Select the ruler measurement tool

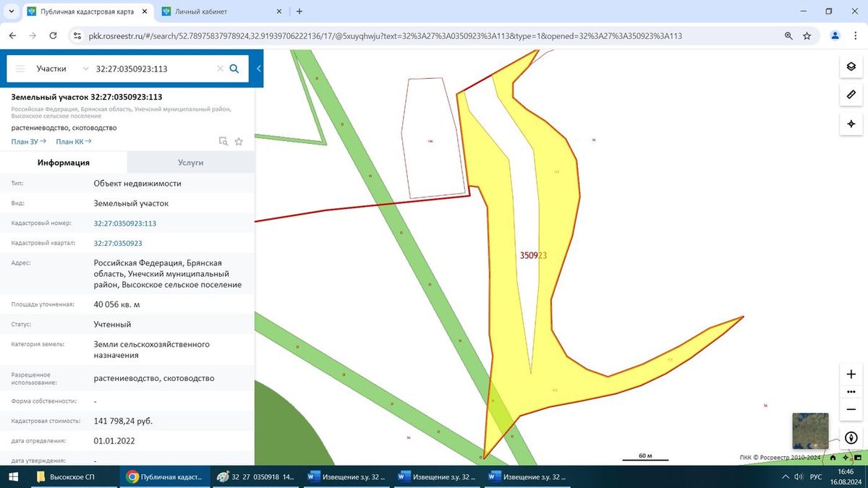click(851, 95)
